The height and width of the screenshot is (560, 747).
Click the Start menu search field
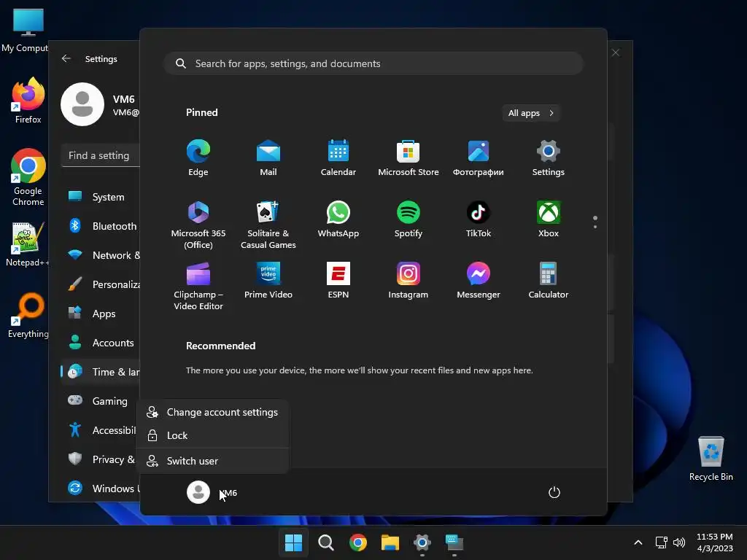(373, 63)
